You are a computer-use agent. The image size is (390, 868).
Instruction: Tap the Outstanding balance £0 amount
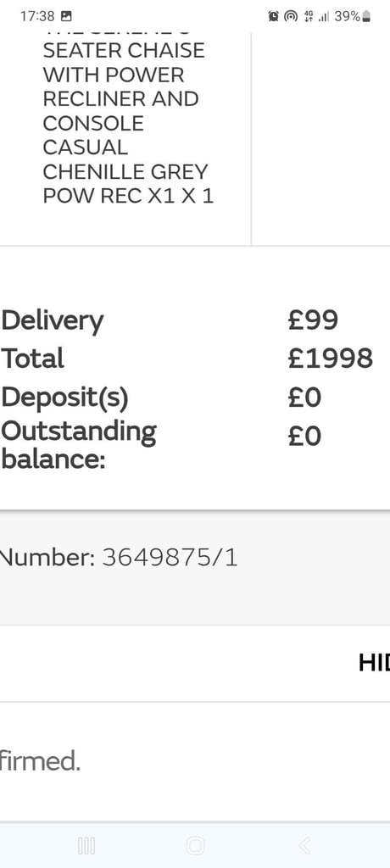304,437
